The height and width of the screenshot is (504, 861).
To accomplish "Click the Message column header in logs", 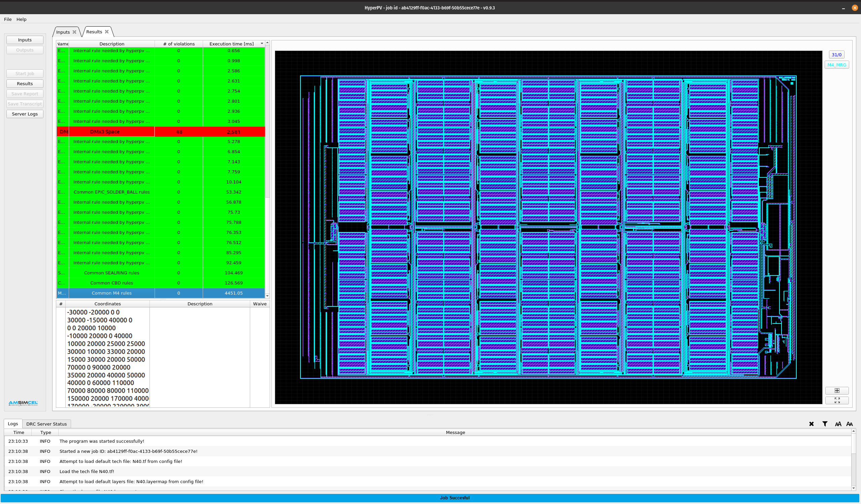I will click(455, 433).
